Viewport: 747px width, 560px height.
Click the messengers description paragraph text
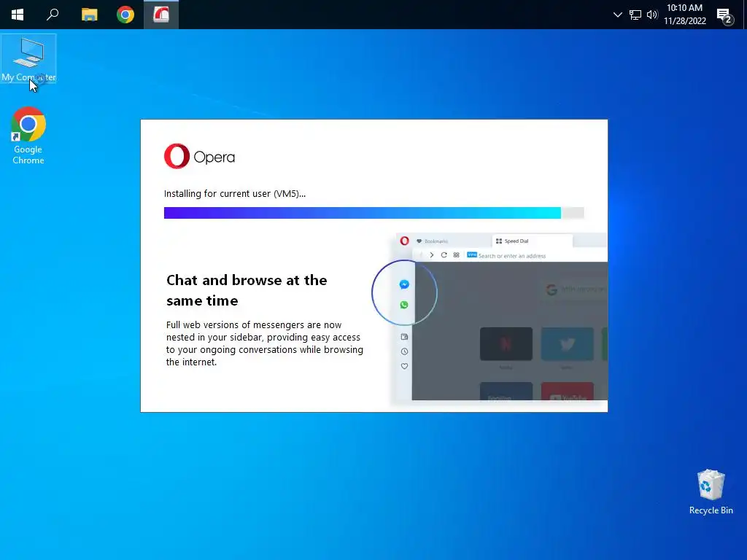tap(265, 343)
